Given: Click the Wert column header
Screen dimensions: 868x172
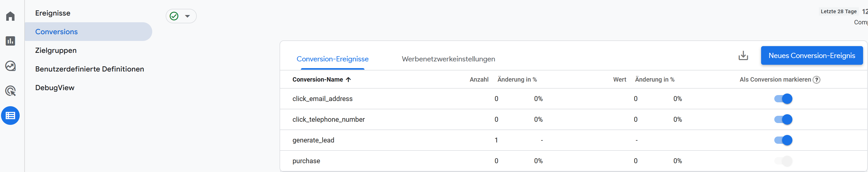Looking at the screenshot, I should point(619,80).
